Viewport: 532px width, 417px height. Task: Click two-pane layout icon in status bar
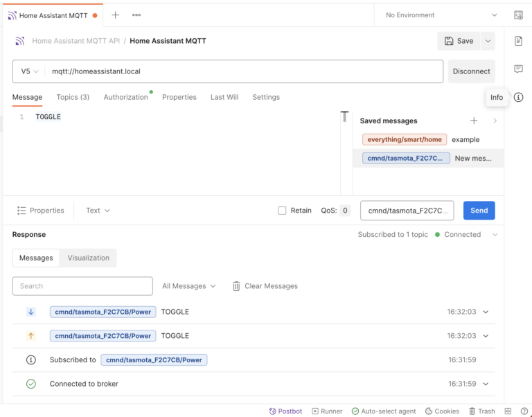tap(508, 411)
